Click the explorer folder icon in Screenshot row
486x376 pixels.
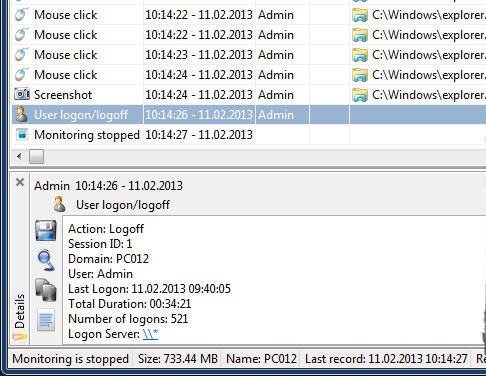(x=360, y=95)
